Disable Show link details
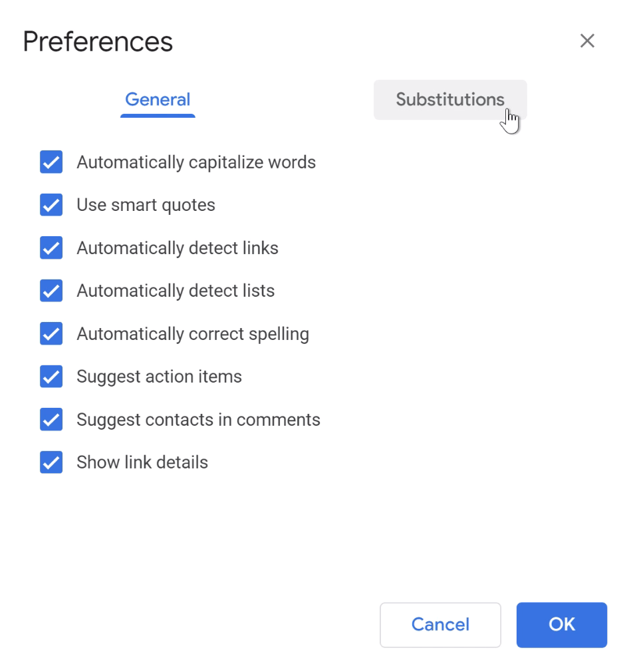The height and width of the screenshot is (672, 633). (51, 462)
